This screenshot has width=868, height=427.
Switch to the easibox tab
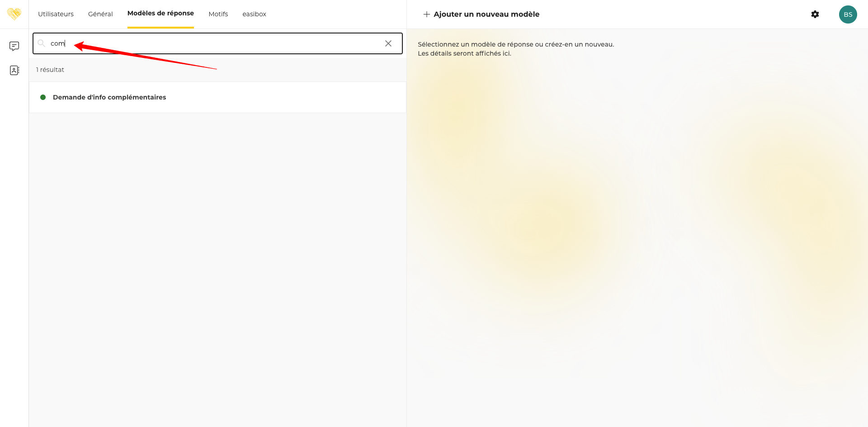point(254,14)
